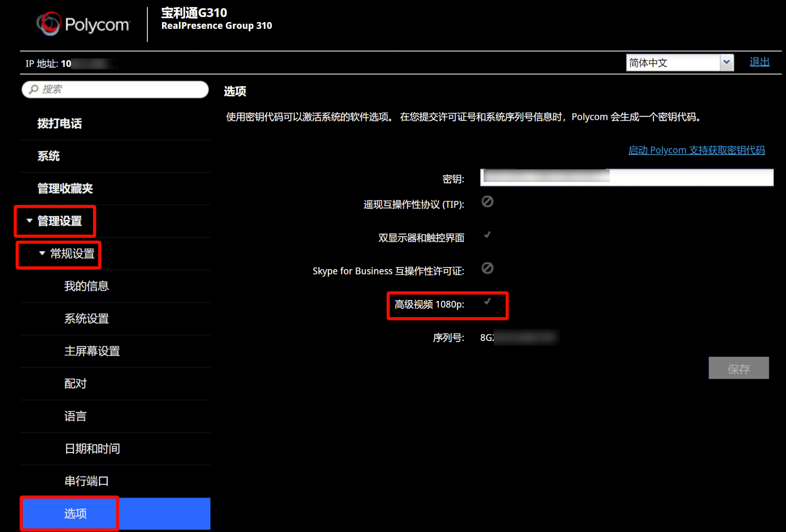Click the 遥现互操作性协议 (TIP) label

click(x=413, y=204)
